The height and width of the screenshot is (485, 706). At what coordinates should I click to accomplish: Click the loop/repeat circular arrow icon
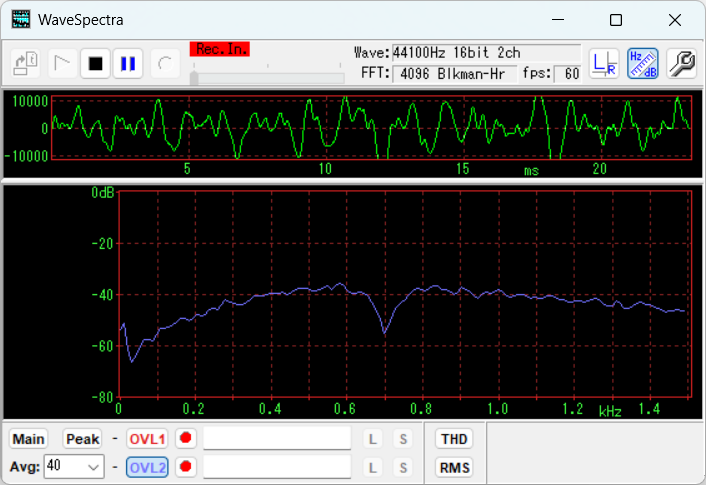(165, 63)
